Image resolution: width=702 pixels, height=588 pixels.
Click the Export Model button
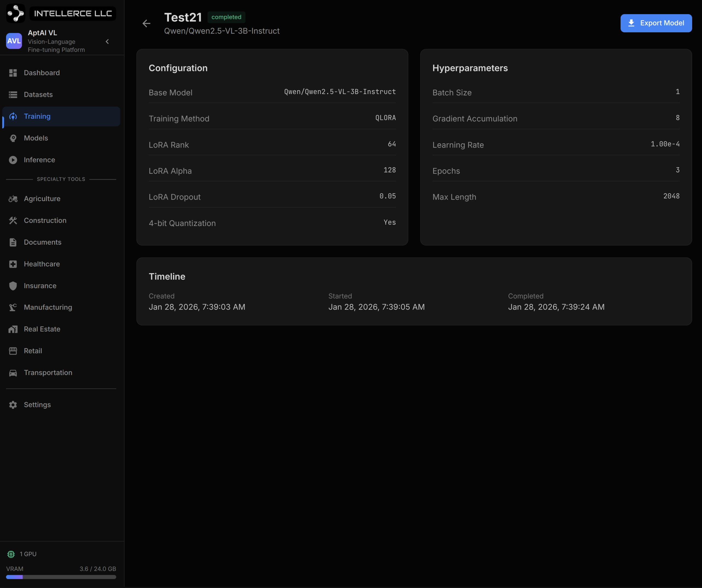click(656, 23)
